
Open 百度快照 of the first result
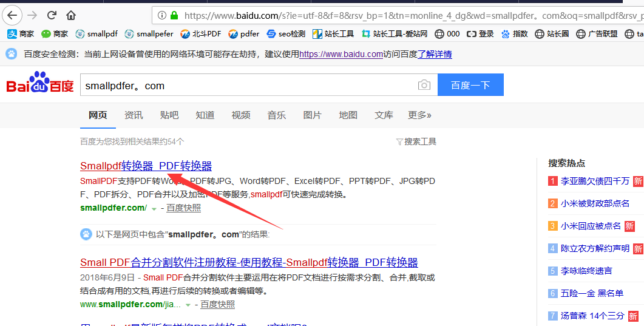click(x=183, y=208)
